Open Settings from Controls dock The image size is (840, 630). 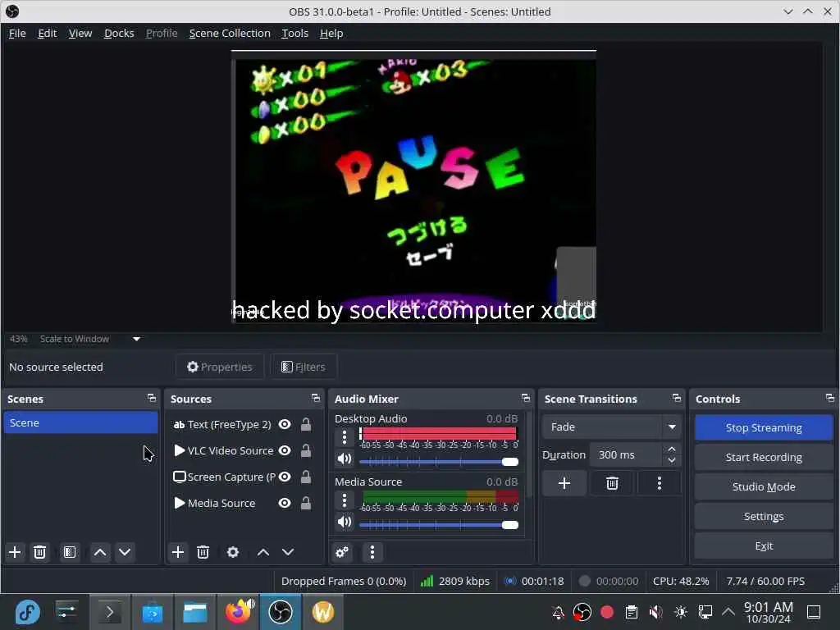coord(764,517)
